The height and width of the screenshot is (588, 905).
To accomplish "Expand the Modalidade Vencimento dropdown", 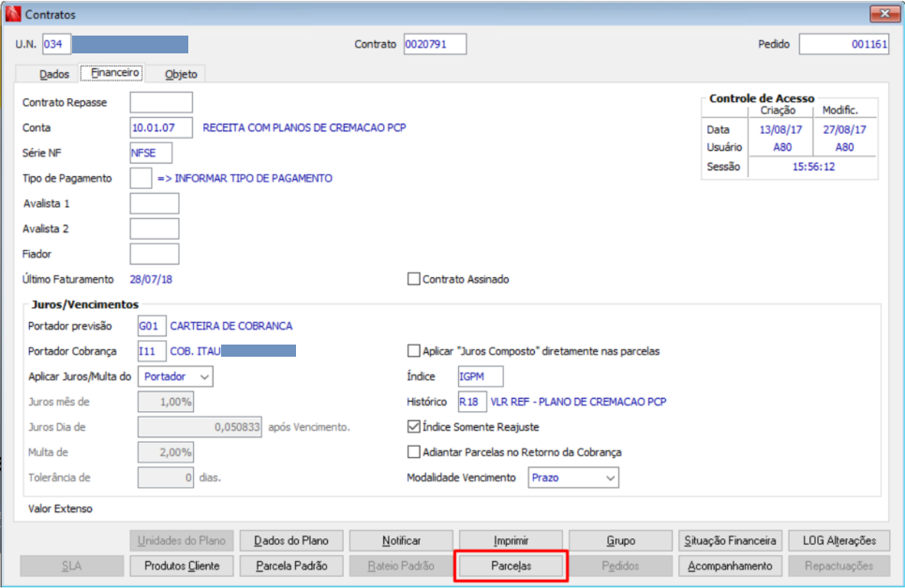I will tap(573, 478).
